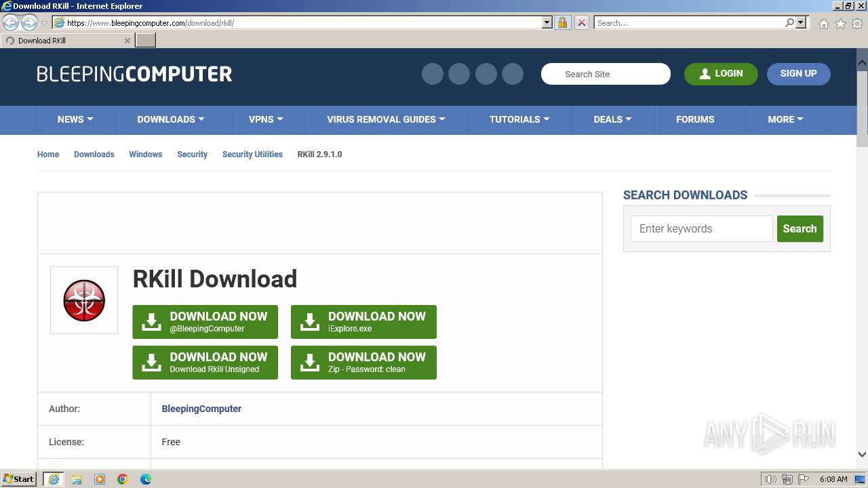The height and width of the screenshot is (488, 868).
Task: Click the volume speaker tray icon
Action: coord(770,479)
